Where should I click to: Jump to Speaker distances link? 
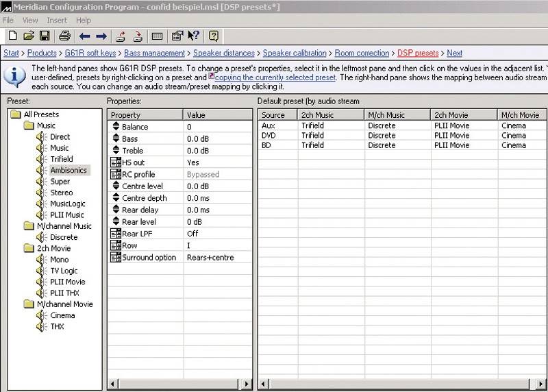pos(224,53)
